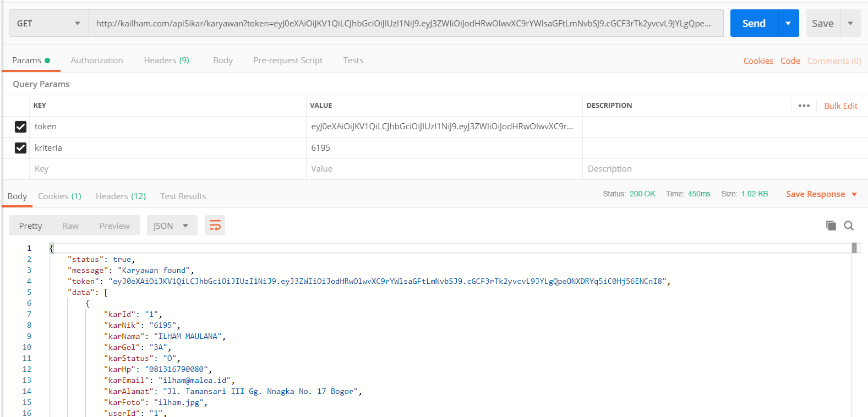The image size is (868, 417).
Task: Click the "Karyawan found" message value
Action: [154, 271]
